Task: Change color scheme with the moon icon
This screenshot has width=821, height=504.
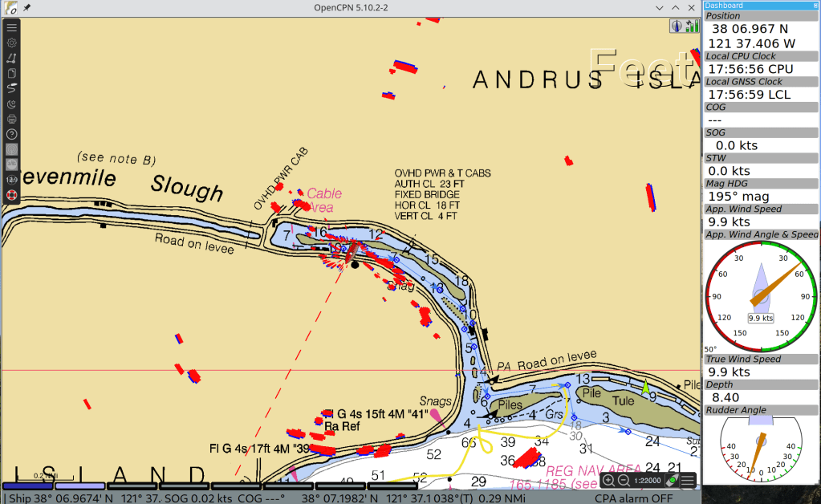Action: 11,104
